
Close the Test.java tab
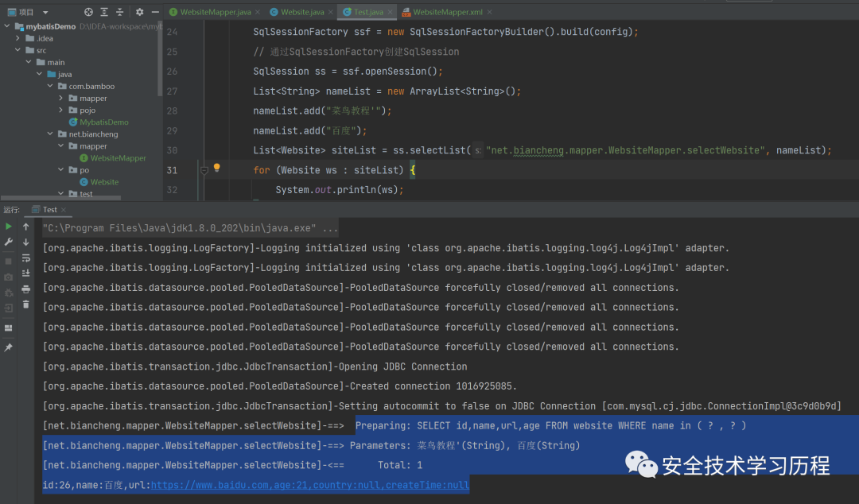pyautogui.click(x=390, y=12)
